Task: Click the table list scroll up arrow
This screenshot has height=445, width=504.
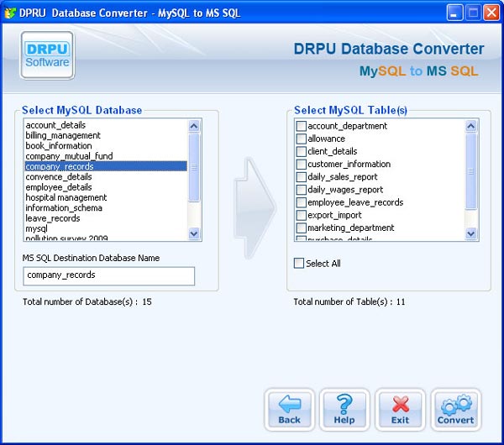Action: pyautogui.click(x=471, y=126)
